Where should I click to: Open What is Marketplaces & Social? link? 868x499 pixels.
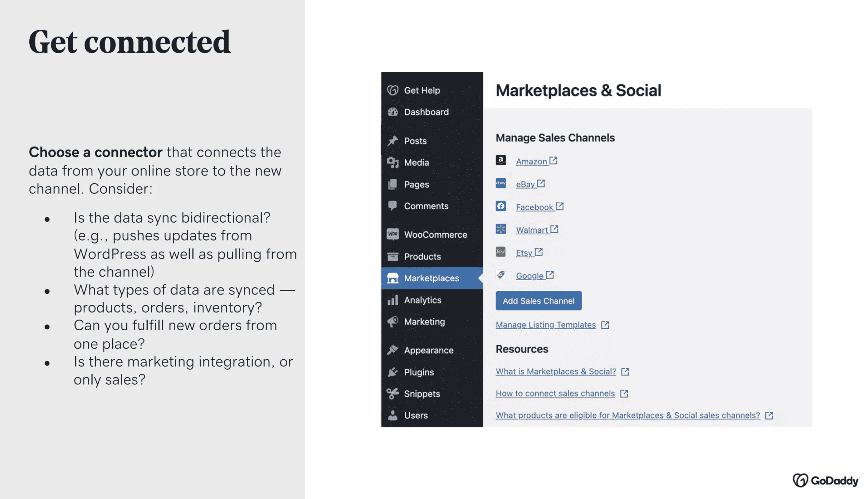pyautogui.click(x=556, y=372)
